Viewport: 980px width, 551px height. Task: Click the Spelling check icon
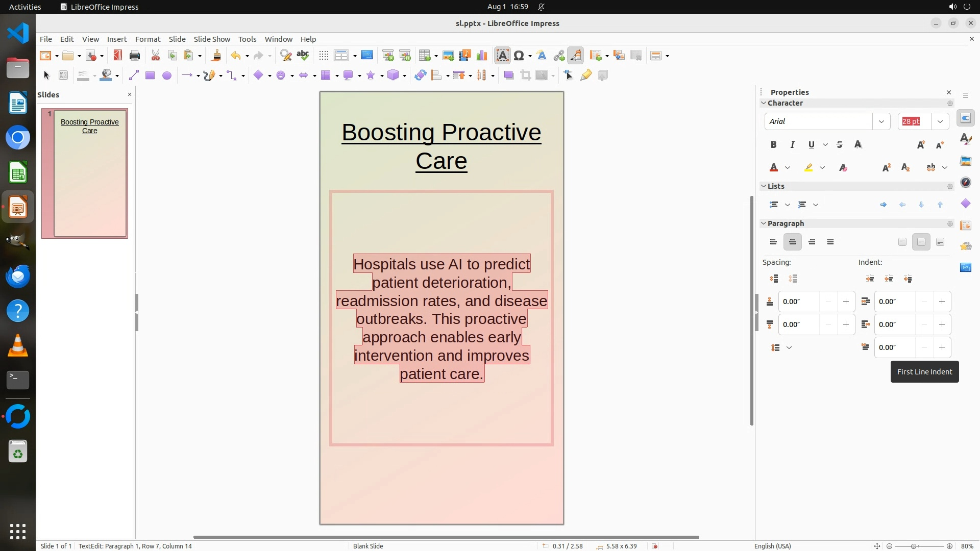[303, 56]
